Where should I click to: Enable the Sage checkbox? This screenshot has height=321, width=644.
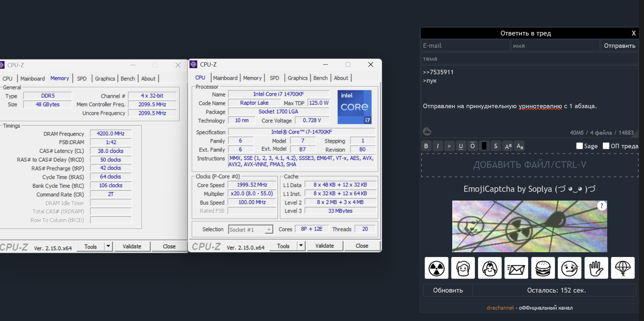point(579,146)
